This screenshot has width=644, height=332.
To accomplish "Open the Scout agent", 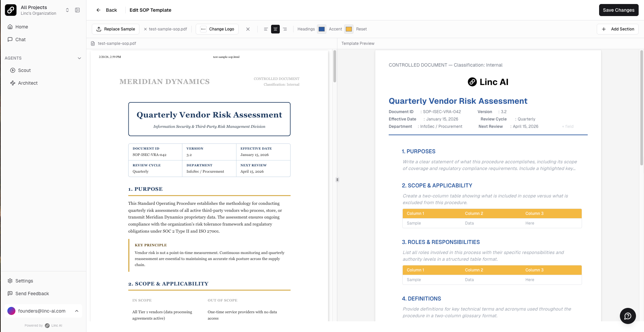I will 24,70.
